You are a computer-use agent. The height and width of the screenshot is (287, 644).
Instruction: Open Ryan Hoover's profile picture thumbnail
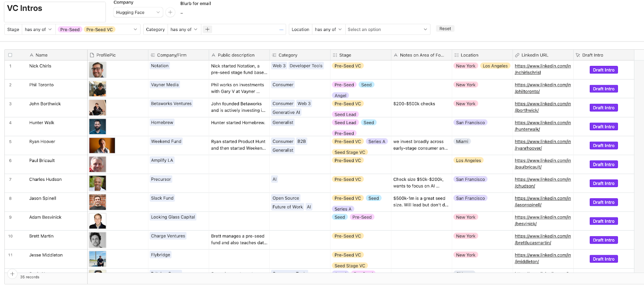click(102, 145)
